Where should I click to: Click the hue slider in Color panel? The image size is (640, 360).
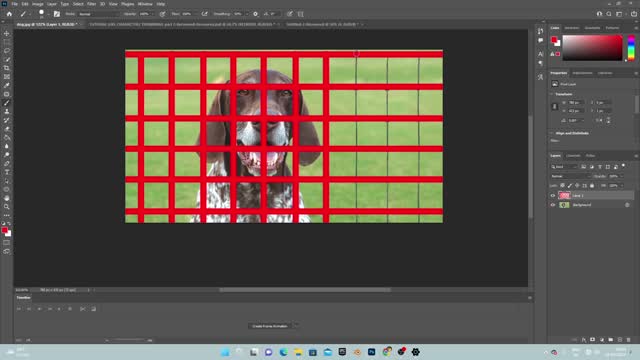tap(631, 48)
